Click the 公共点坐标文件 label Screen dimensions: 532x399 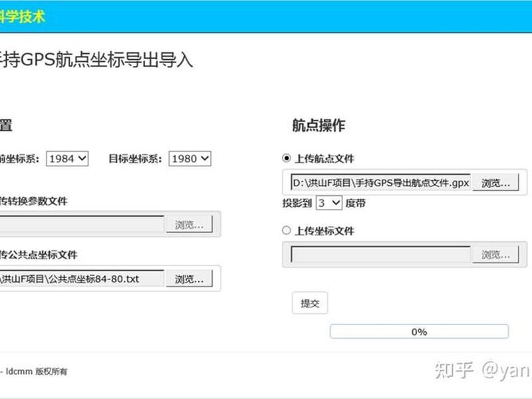point(39,255)
